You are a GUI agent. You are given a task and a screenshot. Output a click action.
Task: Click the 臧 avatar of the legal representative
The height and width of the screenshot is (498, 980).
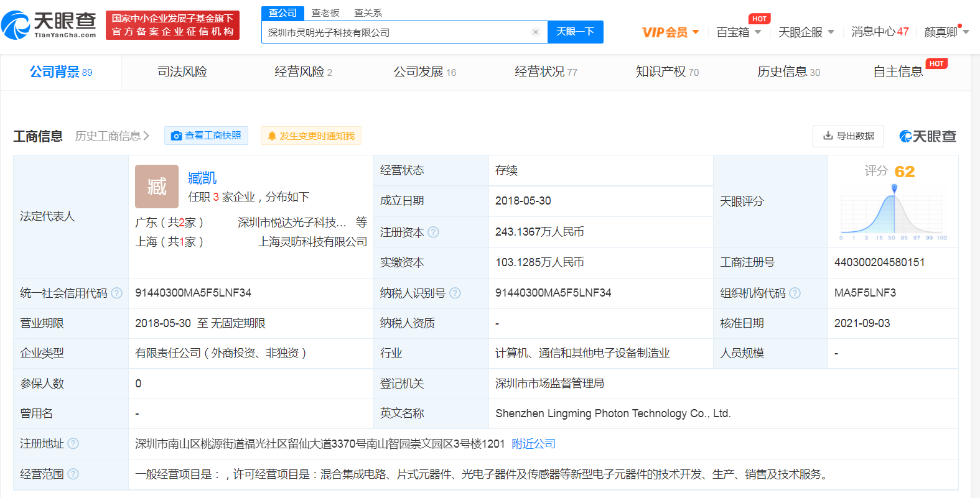157,187
